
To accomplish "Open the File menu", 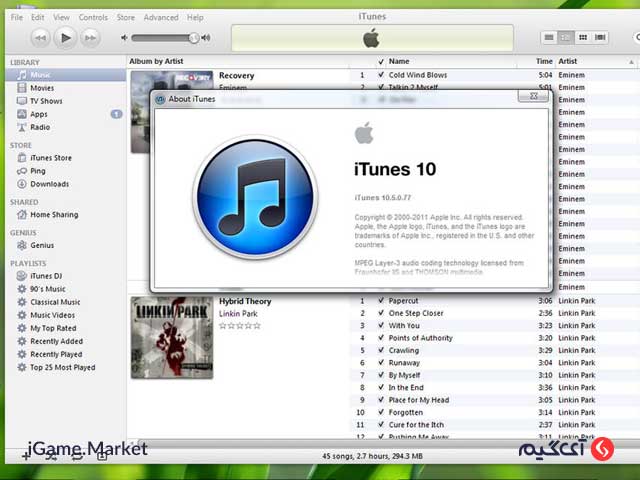I will (17, 18).
